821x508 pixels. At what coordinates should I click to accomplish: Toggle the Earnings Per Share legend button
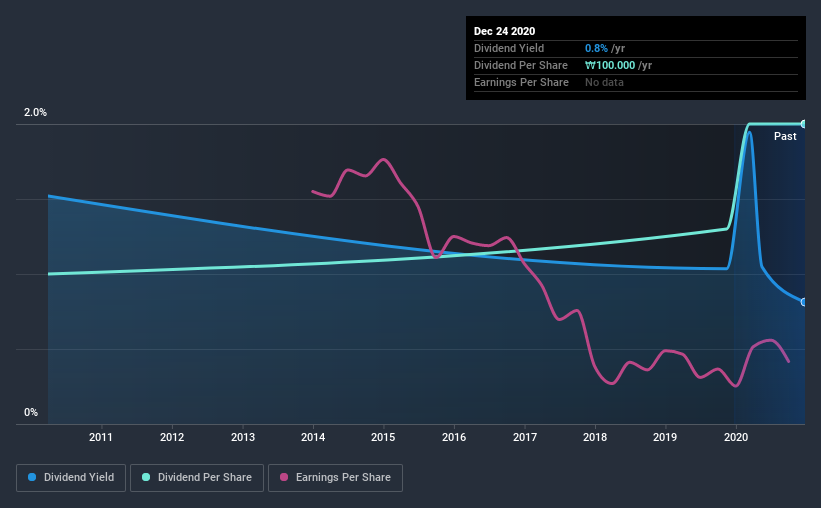(x=335, y=478)
